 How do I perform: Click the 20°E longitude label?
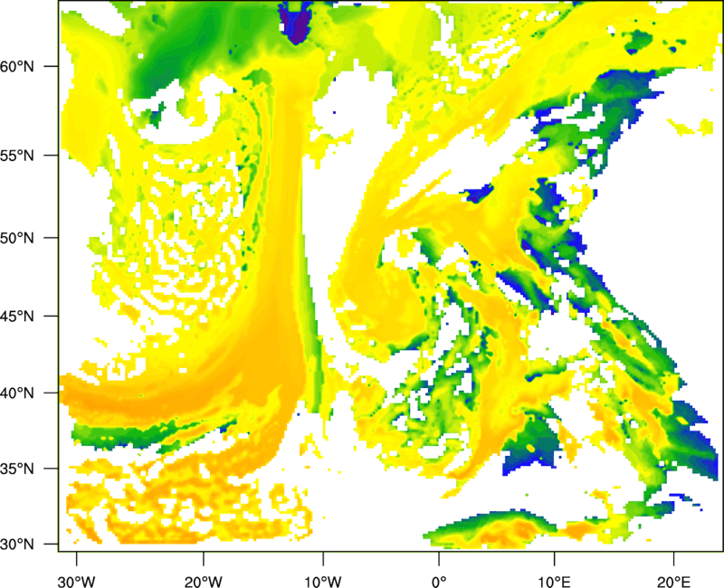(673, 582)
